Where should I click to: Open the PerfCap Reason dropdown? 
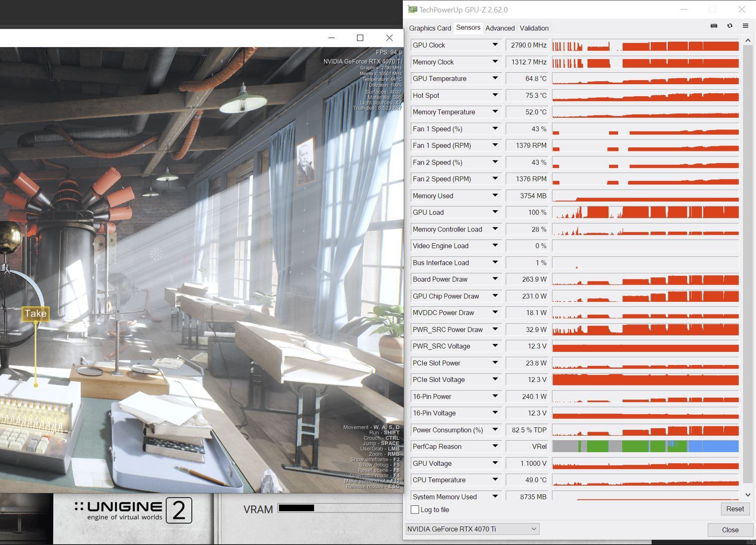coord(495,446)
